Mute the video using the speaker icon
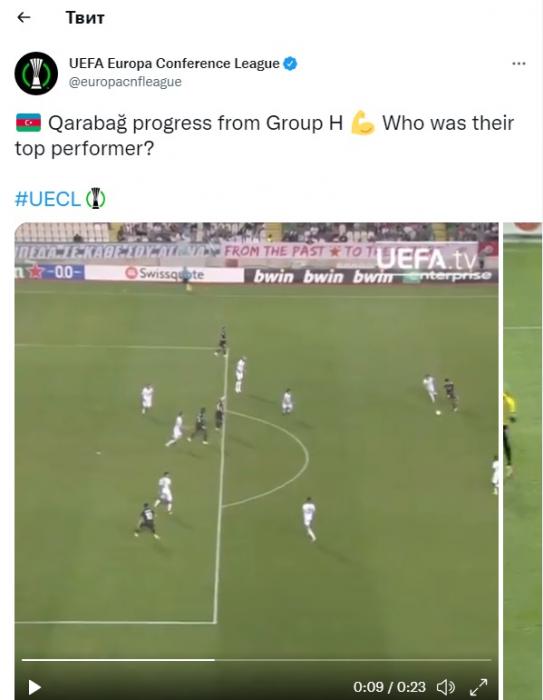 pyautogui.click(x=445, y=687)
